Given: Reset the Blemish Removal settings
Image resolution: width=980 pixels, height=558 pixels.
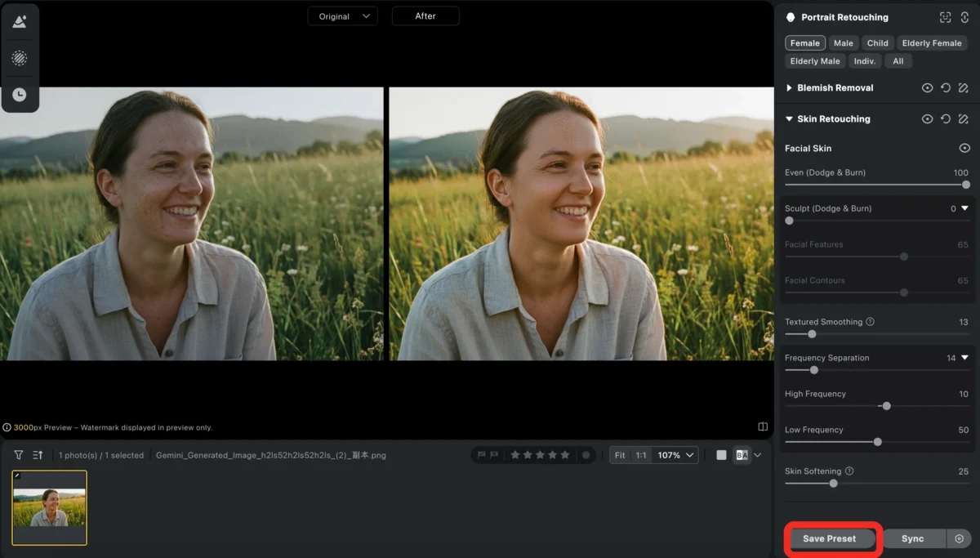Looking at the screenshot, I should click(x=946, y=88).
